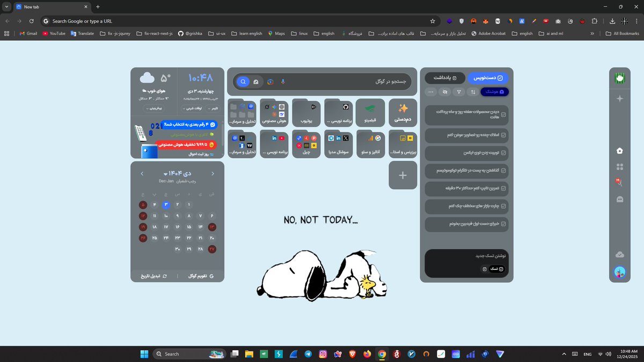
Task: Open the هوش مصنوعی folder tile
Action: pyautogui.click(x=274, y=112)
